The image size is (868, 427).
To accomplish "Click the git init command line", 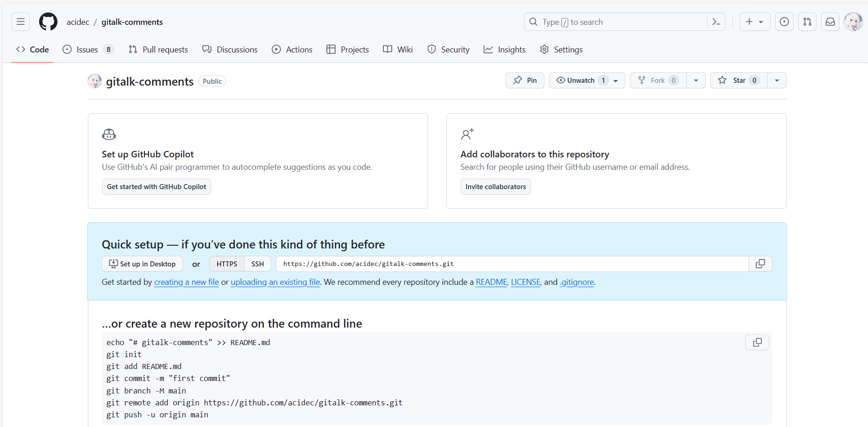I will [x=124, y=354].
